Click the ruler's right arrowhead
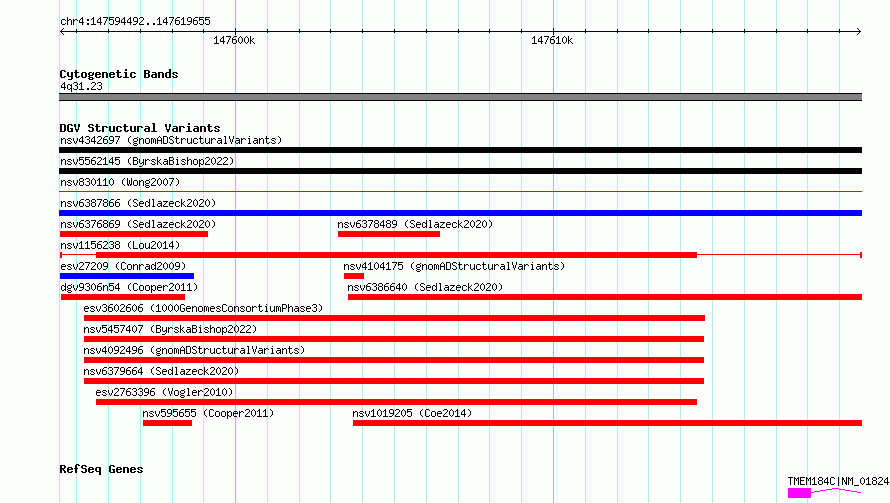This screenshot has width=890, height=503. pos(858,32)
